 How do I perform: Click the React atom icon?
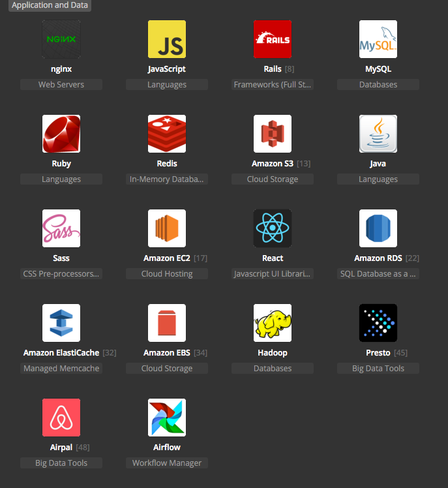[x=273, y=228]
